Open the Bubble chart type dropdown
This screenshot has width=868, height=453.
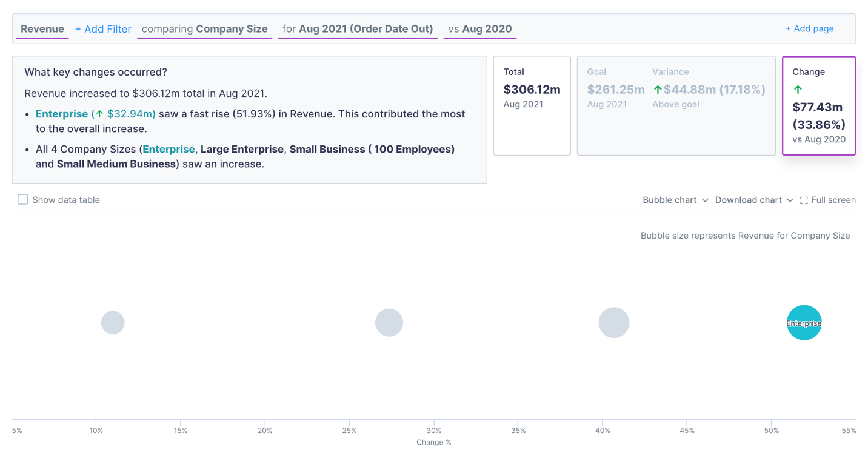(x=675, y=200)
